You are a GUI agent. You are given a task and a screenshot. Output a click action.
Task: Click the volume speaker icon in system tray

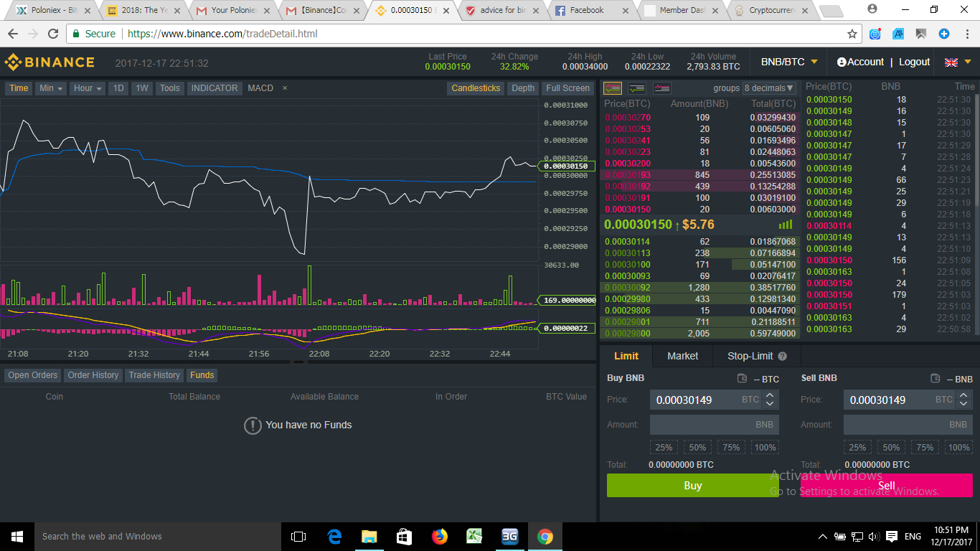[x=874, y=536]
